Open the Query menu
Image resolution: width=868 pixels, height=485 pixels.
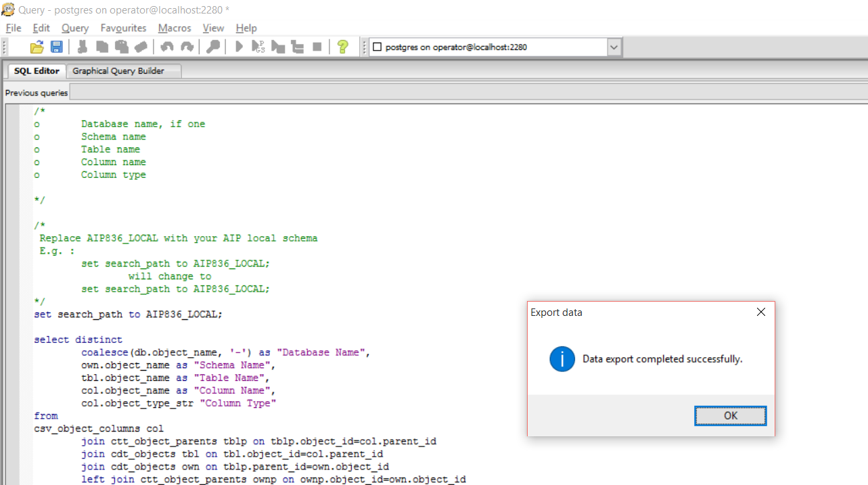(75, 28)
